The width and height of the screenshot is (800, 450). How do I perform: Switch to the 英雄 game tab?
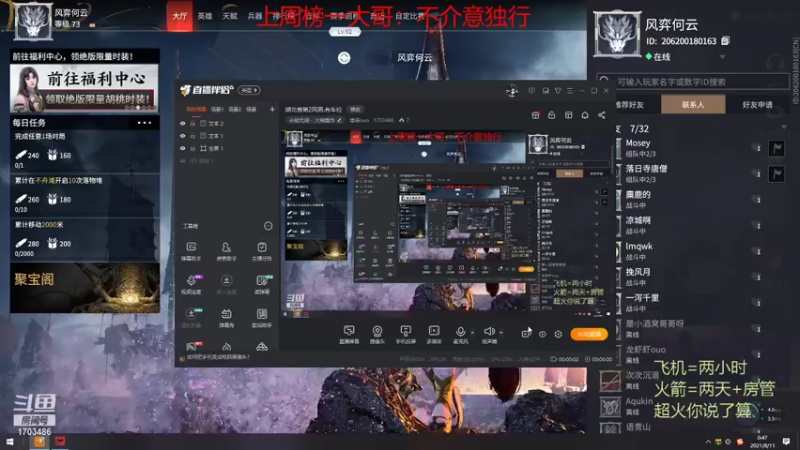205,16
